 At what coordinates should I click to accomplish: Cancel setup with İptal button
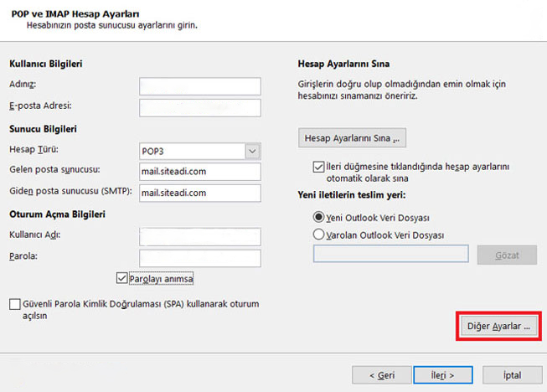point(511,374)
